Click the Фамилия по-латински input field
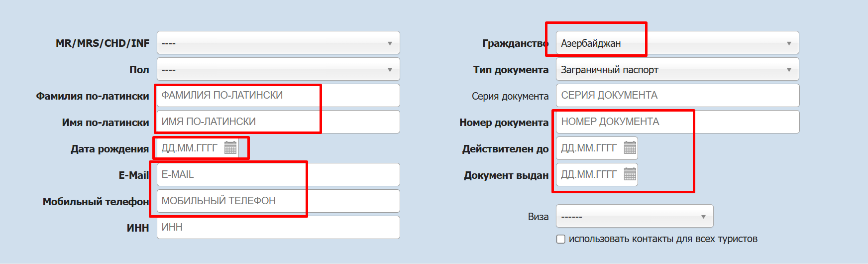 point(278,96)
